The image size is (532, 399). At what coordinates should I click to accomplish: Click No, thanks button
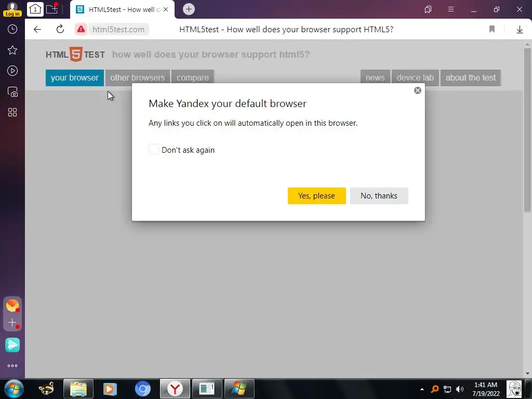pyautogui.click(x=379, y=196)
